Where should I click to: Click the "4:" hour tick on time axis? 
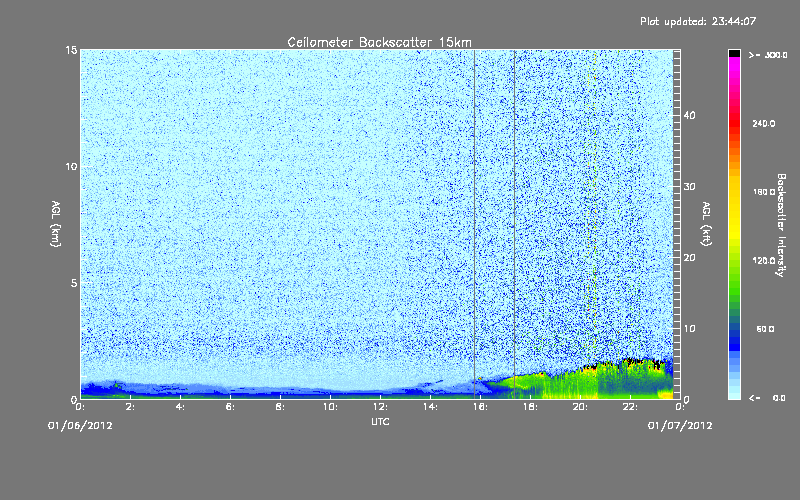tap(180, 407)
